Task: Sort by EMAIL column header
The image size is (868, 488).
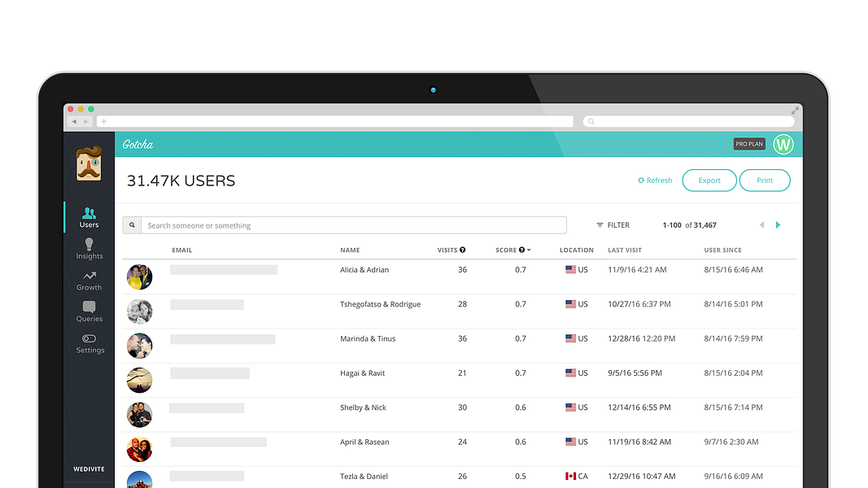Action: pos(181,250)
